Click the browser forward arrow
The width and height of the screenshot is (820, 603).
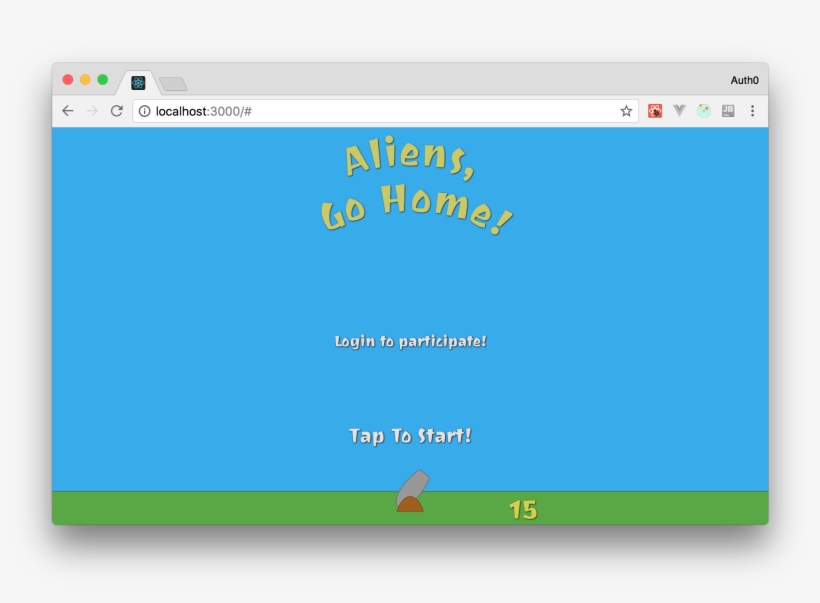pyautogui.click(x=92, y=111)
